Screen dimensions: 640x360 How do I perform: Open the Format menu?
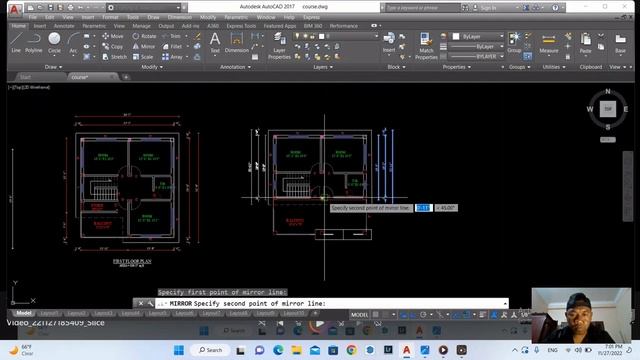click(110, 17)
